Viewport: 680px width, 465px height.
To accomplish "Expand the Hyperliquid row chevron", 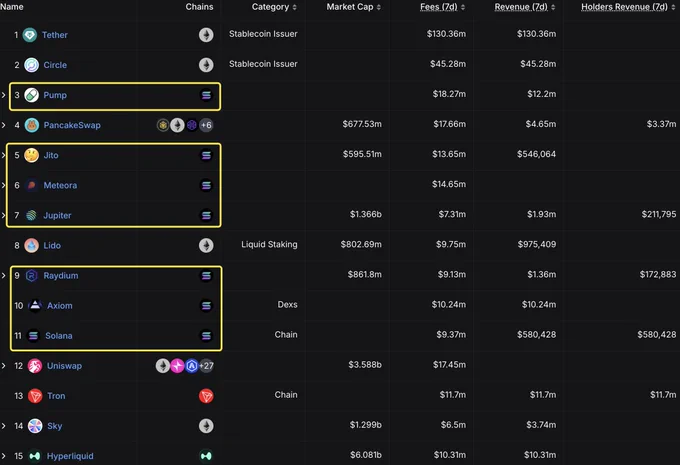I will coord(3,456).
